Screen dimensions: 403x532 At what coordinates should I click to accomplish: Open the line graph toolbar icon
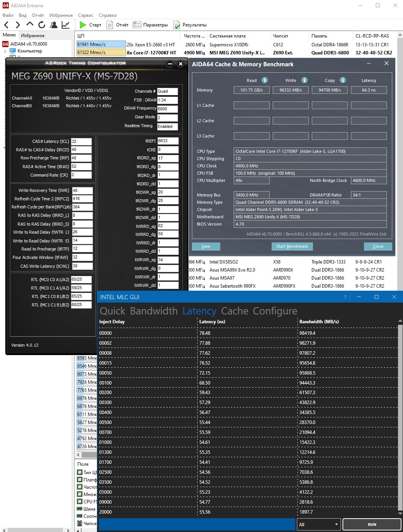tap(66, 25)
